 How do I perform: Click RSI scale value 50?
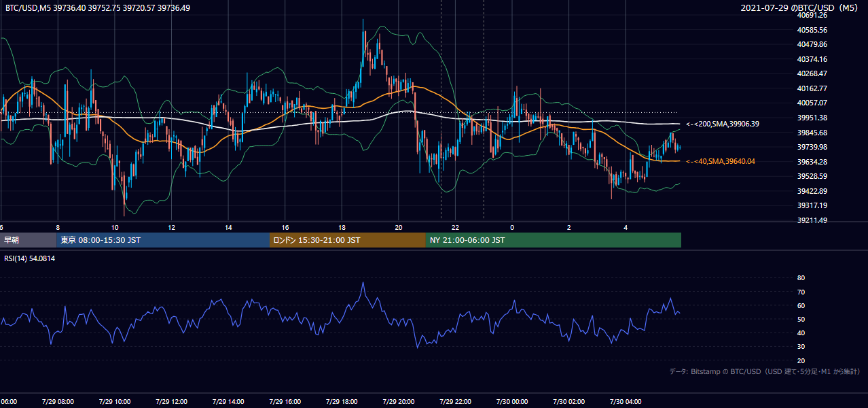point(801,320)
